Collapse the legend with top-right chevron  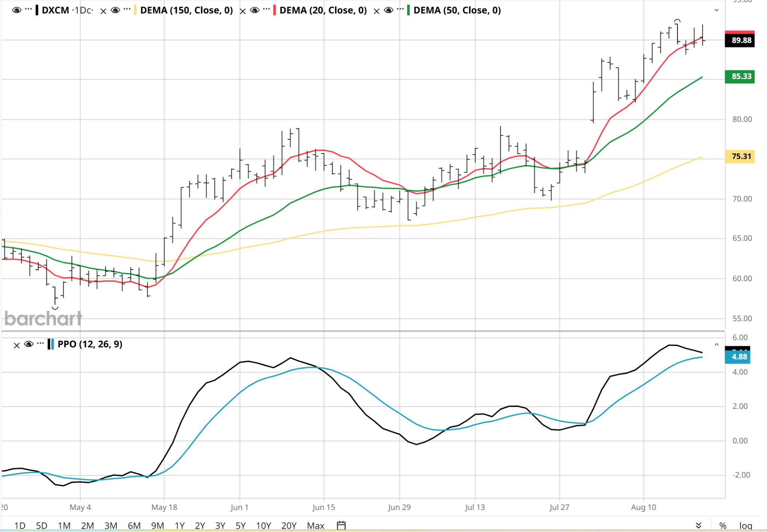click(x=716, y=10)
